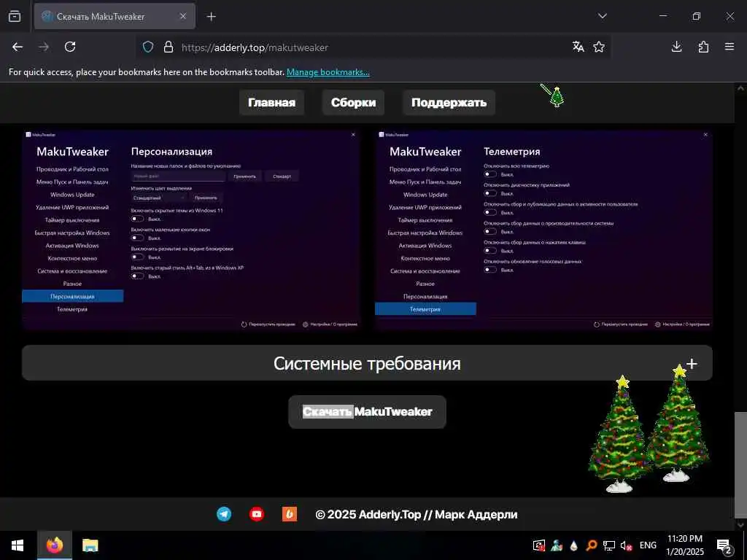Viewport: 747px width, 560px height.
Task: Toggle user activity data collection switch
Action: tap(490, 212)
